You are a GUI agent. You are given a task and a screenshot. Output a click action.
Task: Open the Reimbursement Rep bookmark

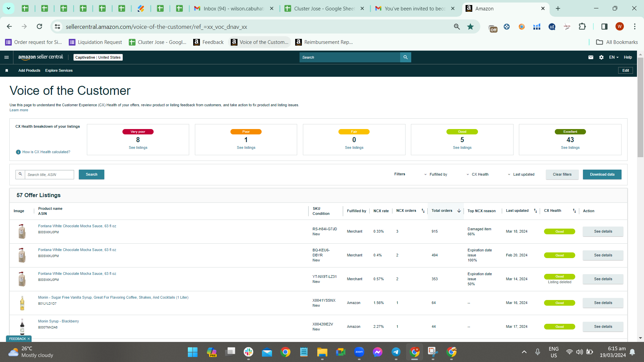(x=324, y=42)
